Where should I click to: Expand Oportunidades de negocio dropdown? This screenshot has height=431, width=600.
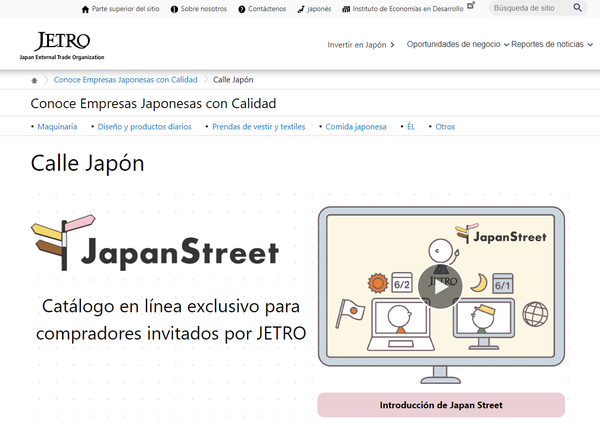458,44
